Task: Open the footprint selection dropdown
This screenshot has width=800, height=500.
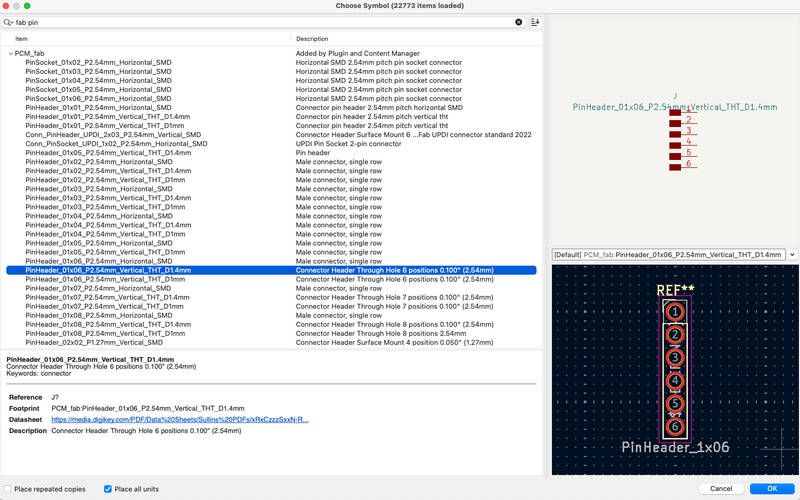Action: (792, 255)
